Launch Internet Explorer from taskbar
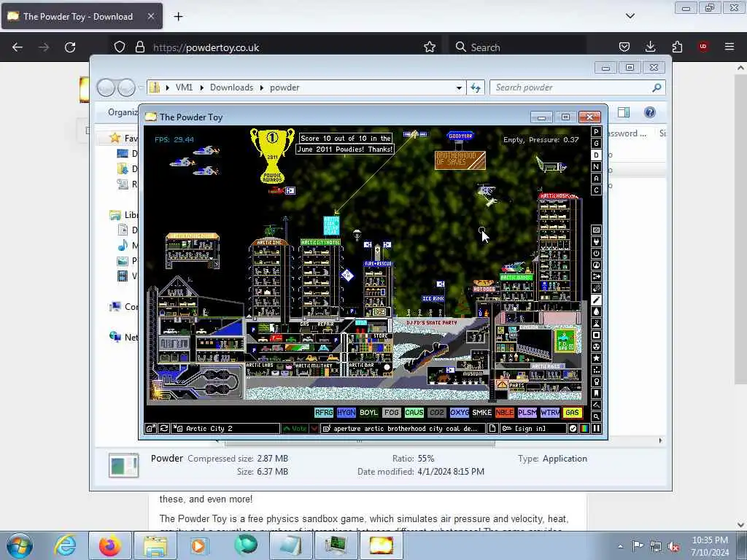Viewport: 747px width, 560px height. [x=65, y=545]
